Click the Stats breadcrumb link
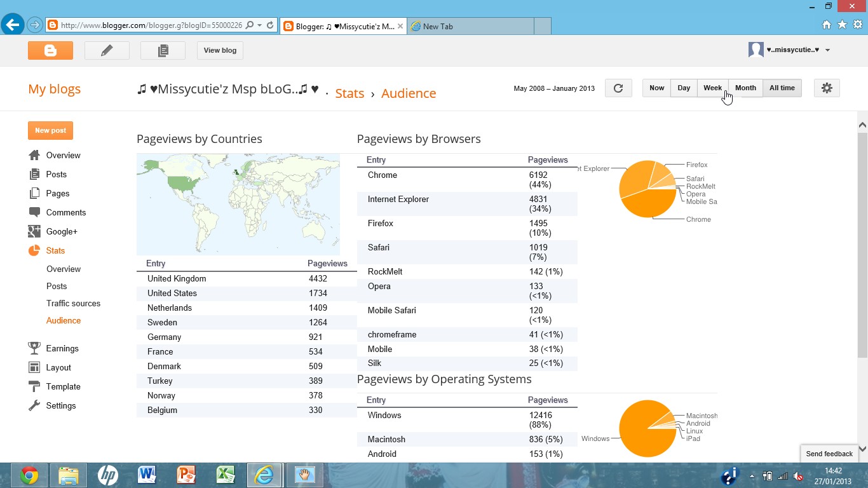 [x=349, y=93]
